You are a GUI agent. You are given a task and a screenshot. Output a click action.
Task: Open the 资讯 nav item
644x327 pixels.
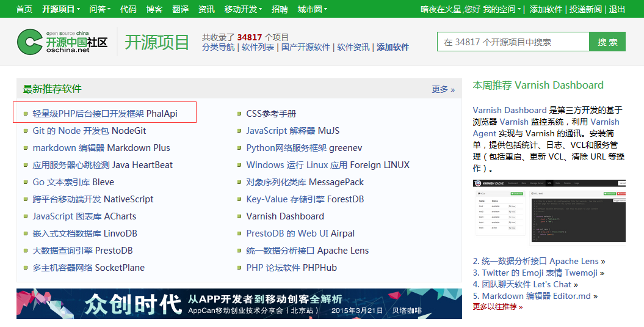(x=206, y=9)
